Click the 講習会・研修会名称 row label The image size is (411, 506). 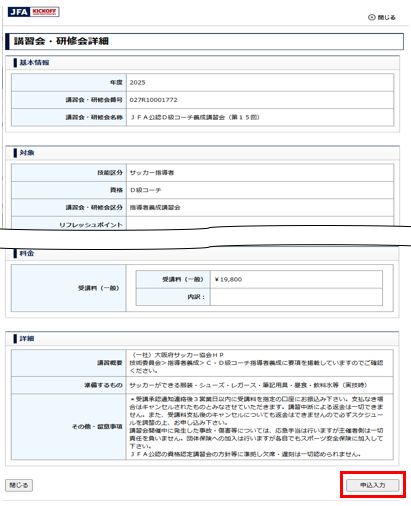tap(94, 117)
